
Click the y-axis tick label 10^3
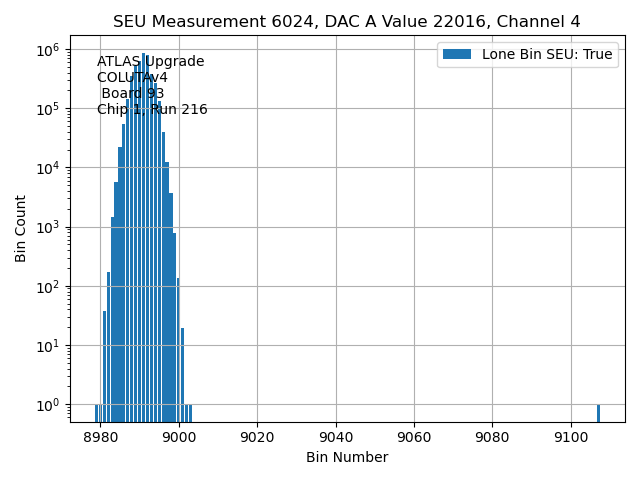50,227
